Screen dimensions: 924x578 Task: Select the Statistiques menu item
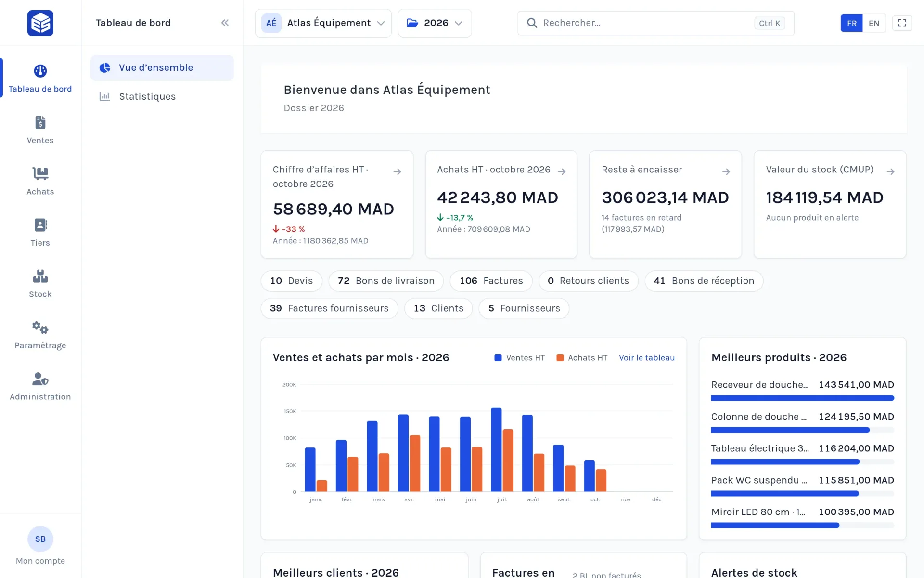pyautogui.click(x=162, y=96)
